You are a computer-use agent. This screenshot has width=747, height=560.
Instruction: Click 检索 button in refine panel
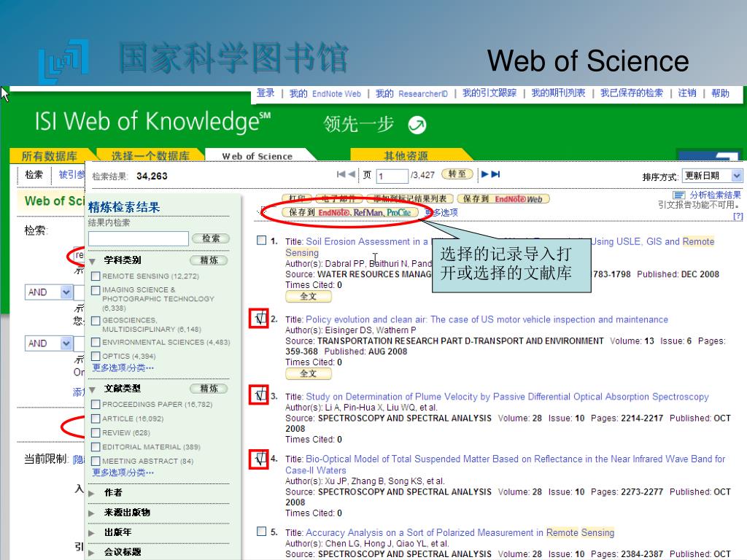click(x=211, y=238)
